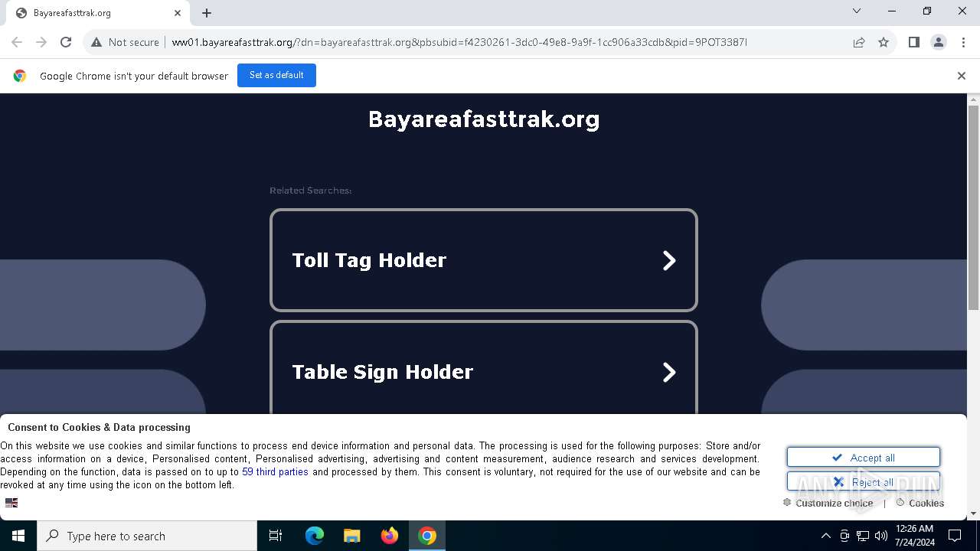Click the Bayareafasttrak.org page heading

(x=484, y=119)
